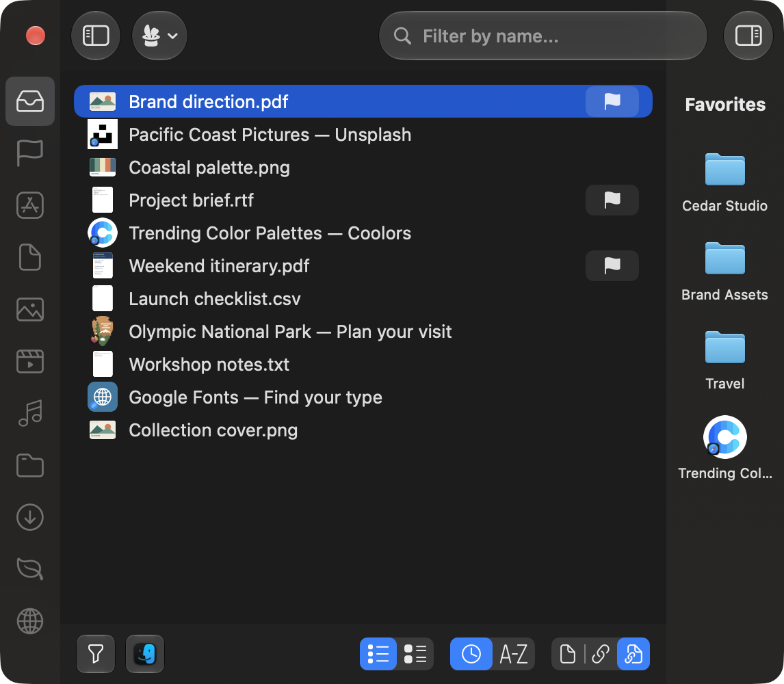Viewport: 784px width, 684px height.
Task: Select Collection cover.png
Action: (x=363, y=430)
